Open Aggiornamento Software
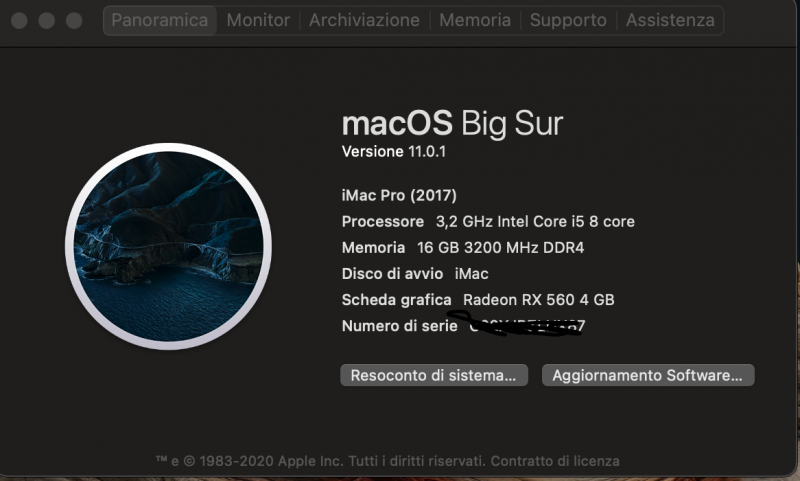Viewport: 800px width, 481px height. click(647, 376)
